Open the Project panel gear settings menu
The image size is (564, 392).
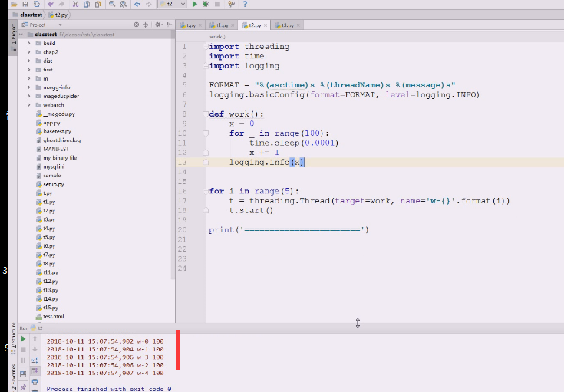(x=159, y=25)
